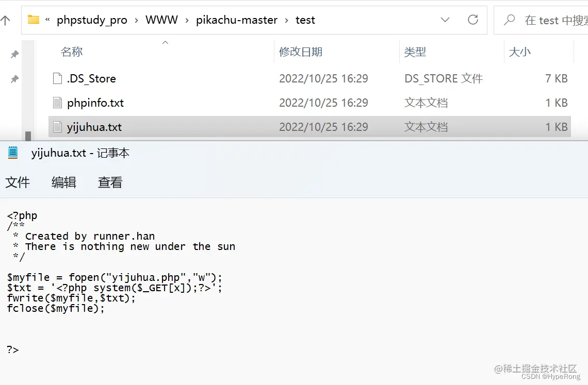Sort by 名称 column header

tap(72, 52)
